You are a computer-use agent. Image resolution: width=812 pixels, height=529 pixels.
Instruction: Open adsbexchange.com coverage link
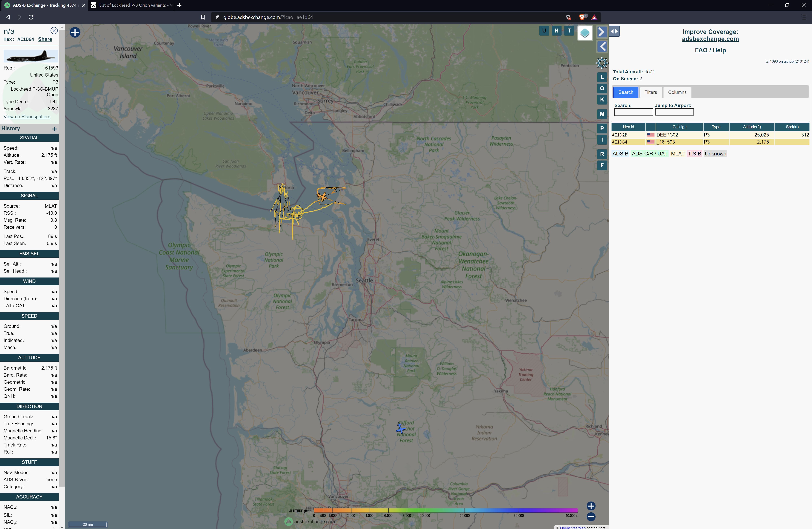point(710,39)
